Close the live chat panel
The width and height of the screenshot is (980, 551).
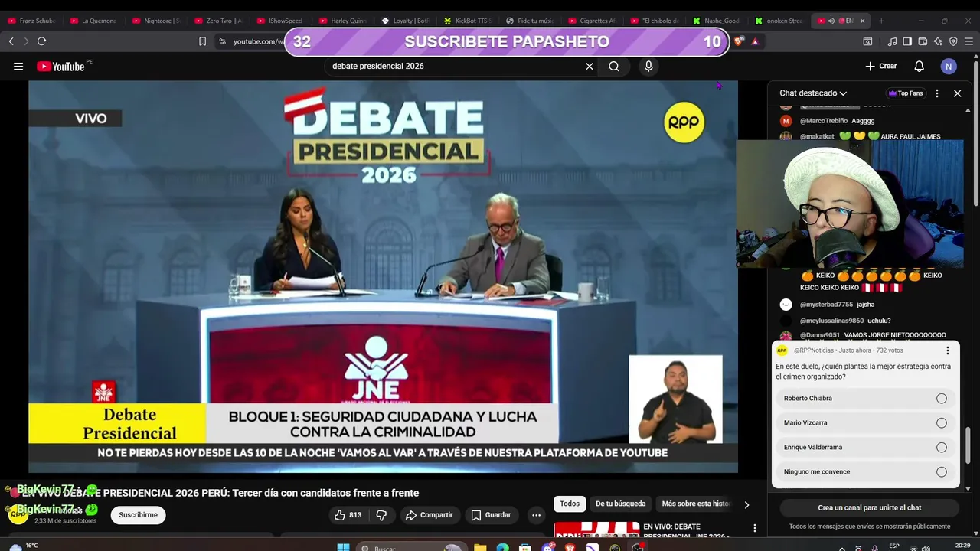click(x=957, y=93)
